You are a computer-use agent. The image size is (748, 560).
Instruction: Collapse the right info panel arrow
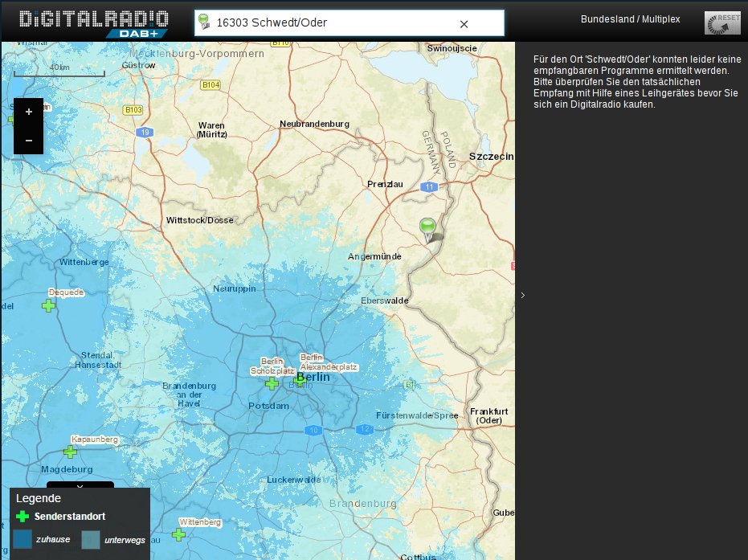(x=522, y=296)
